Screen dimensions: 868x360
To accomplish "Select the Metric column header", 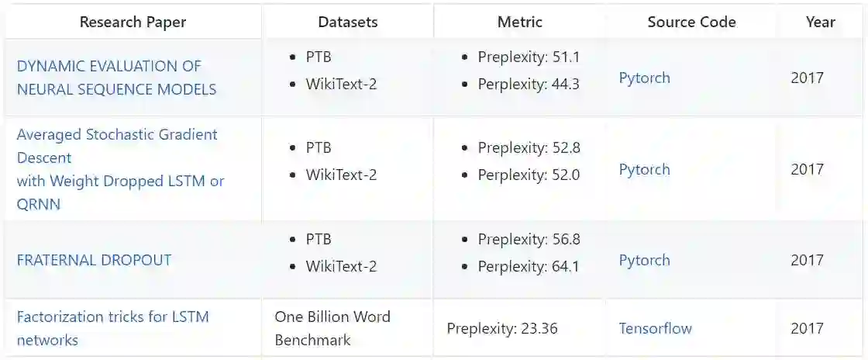I will [x=519, y=22].
